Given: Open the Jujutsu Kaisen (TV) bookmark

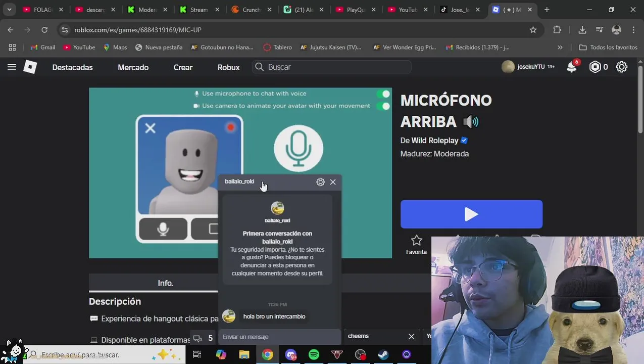Looking at the screenshot, I should 331,47.
